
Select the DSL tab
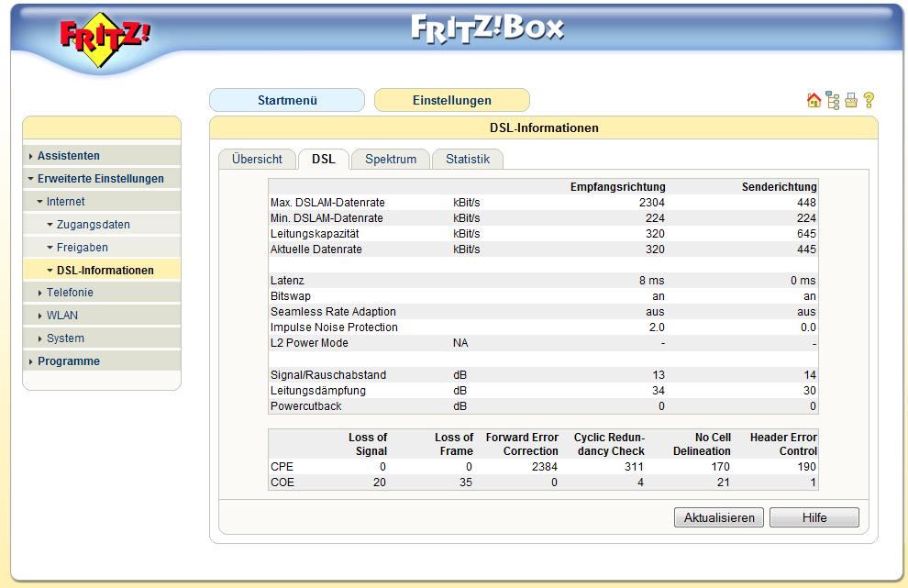click(x=323, y=160)
